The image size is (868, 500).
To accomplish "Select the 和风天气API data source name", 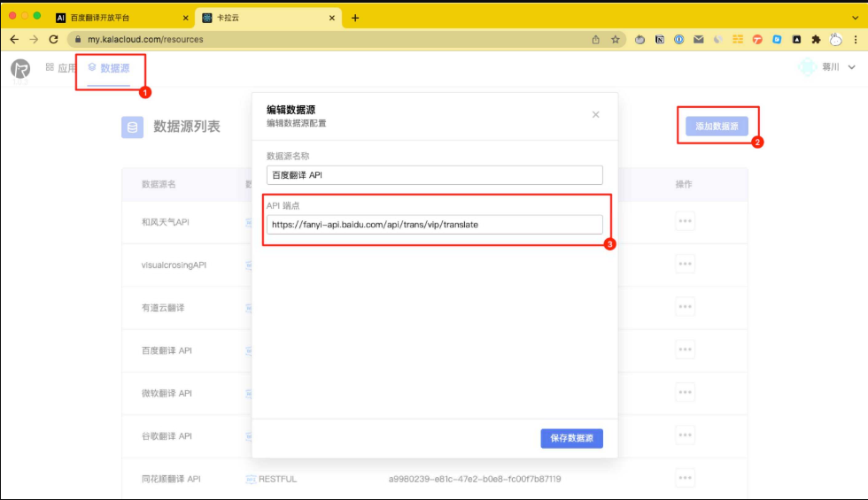I will coord(165,222).
